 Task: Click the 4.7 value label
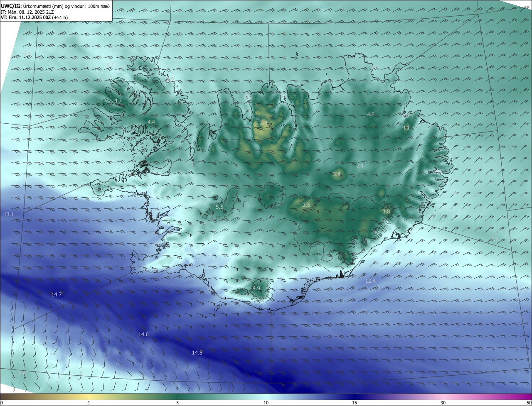click(118, 101)
